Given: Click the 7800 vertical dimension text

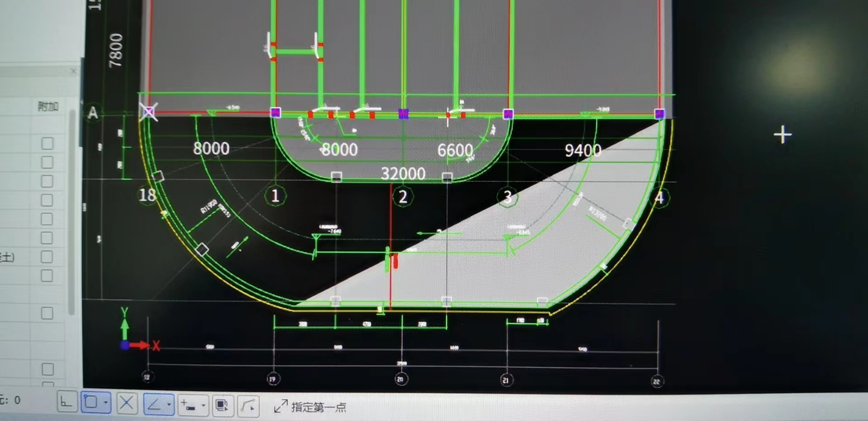Looking at the screenshot, I should (x=116, y=50).
